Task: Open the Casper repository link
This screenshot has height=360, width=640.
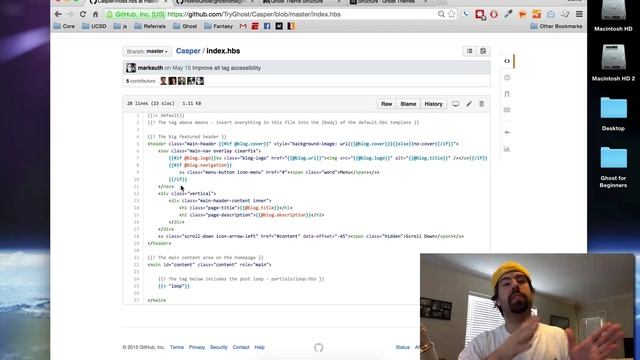Action: pos(188,51)
